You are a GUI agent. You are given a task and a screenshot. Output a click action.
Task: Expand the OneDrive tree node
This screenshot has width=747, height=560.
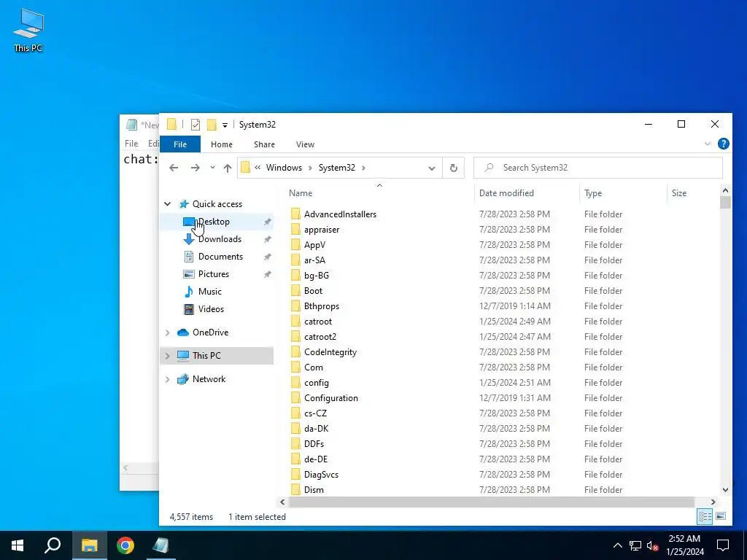pos(168,332)
